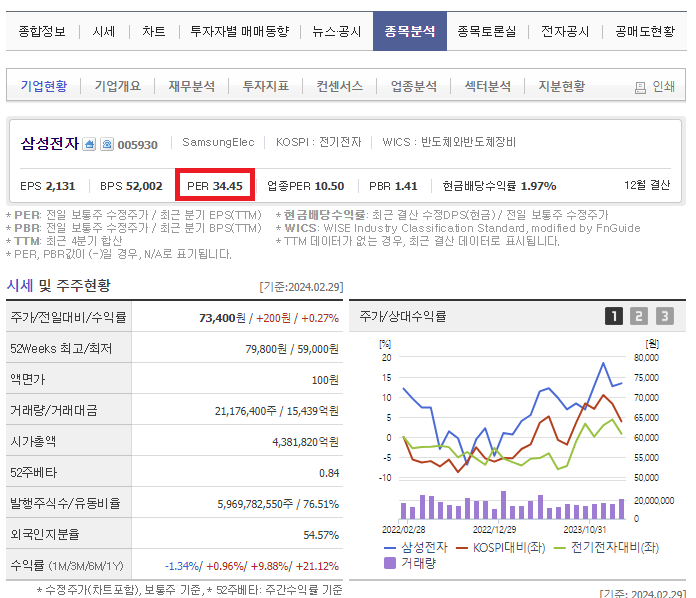The image size is (696, 598).
Task: Click the 외국인지분율 54.57% value
Action: [x=321, y=535]
